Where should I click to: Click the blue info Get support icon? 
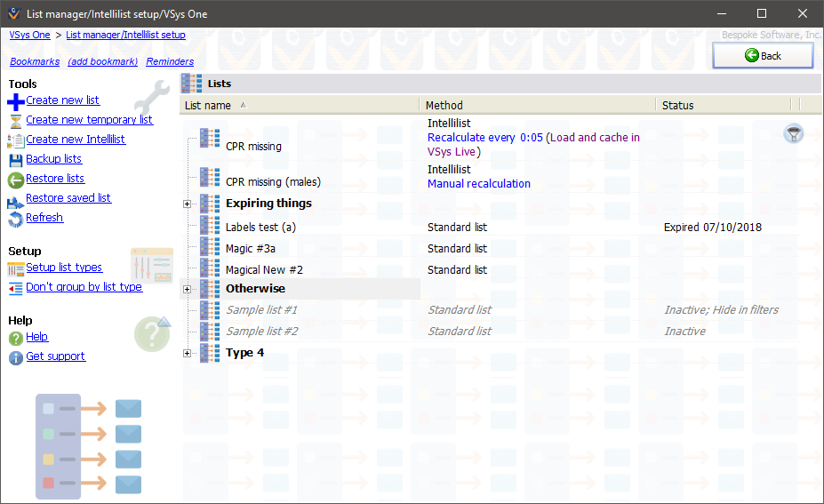pos(16,358)
